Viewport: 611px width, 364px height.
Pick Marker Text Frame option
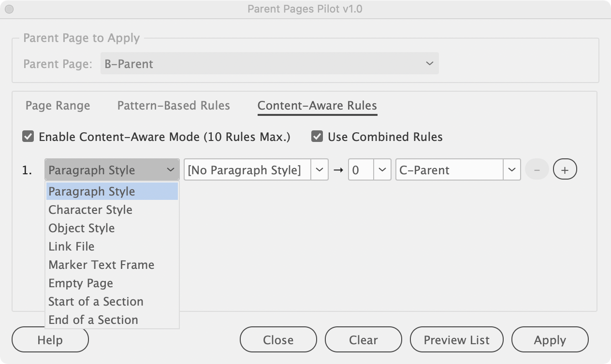(102, 265)
